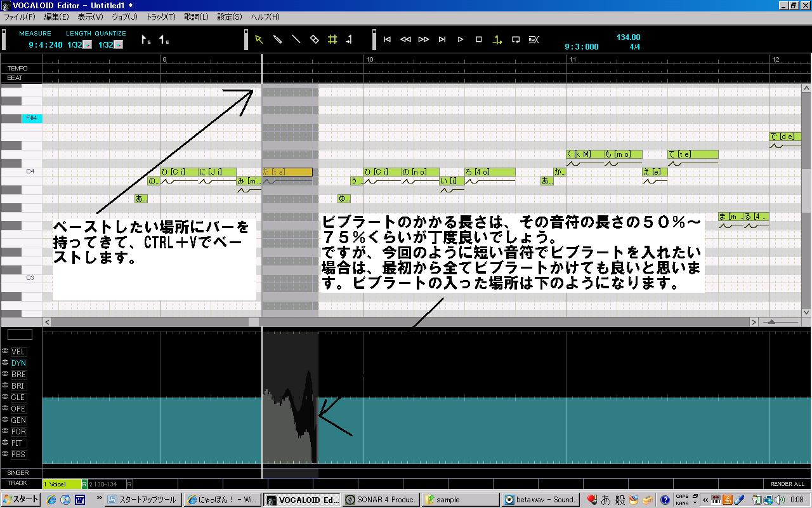Click the F#4 piano key
Image resolution: width=812 pixels, height=508 pixels.
[x=32, y=119]
